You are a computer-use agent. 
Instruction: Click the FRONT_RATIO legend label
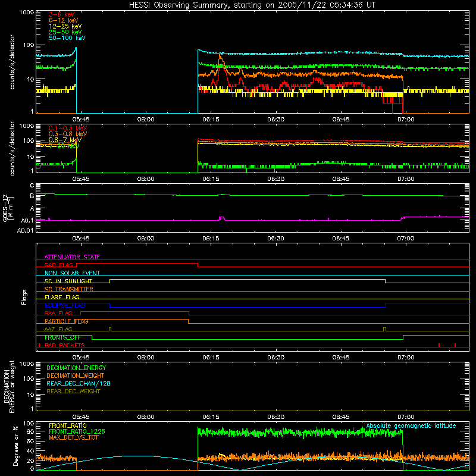click(x=68, y=425)
